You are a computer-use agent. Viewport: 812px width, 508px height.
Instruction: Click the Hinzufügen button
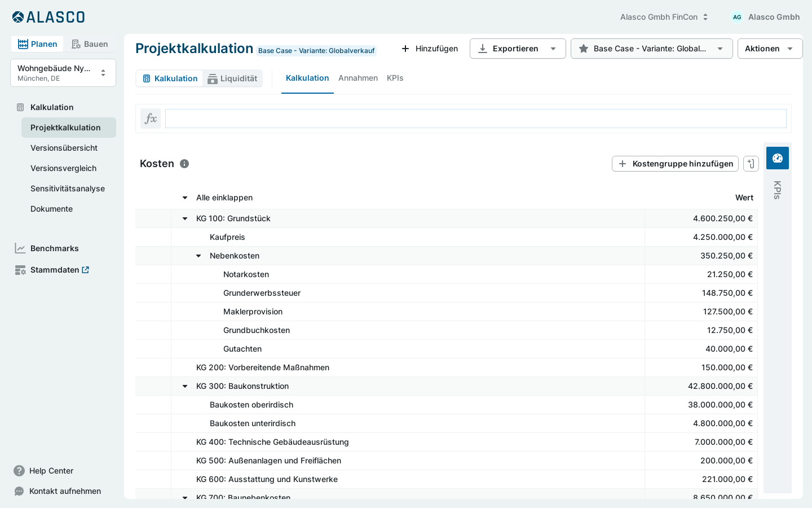pos(430,49)
